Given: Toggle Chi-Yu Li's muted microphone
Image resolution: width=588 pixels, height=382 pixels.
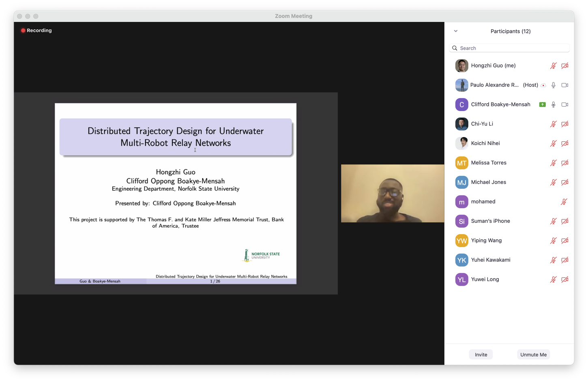Looking at the screenshot, I should pyautogui.click(x=553, y=124).
